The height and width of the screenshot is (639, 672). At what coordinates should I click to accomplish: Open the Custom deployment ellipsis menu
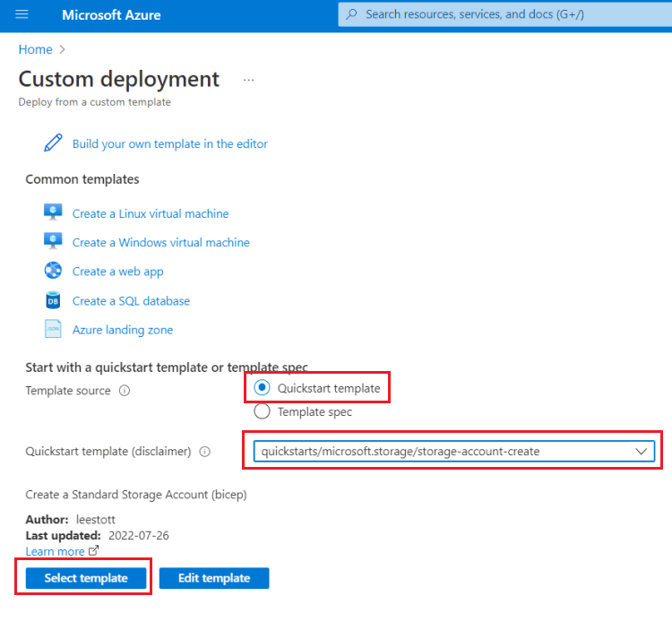248,80
